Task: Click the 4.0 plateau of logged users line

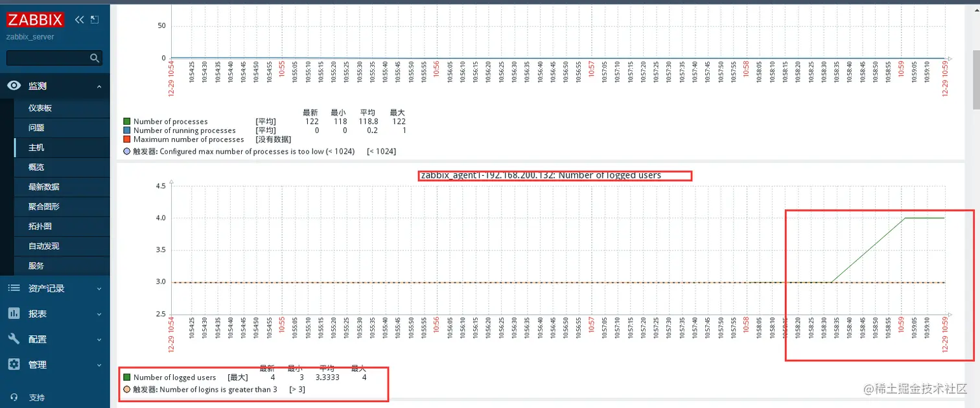Action: (x=925, y=218)
